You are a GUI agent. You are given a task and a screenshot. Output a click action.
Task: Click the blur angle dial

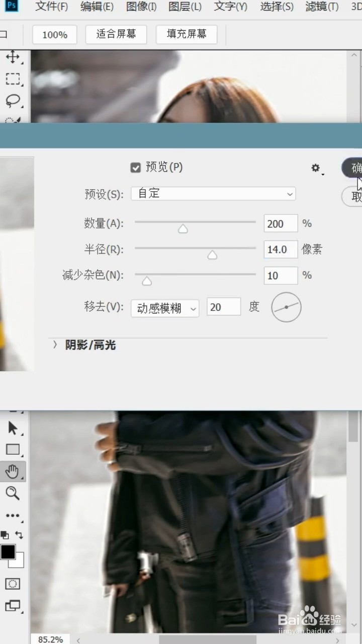coord(286,307)
